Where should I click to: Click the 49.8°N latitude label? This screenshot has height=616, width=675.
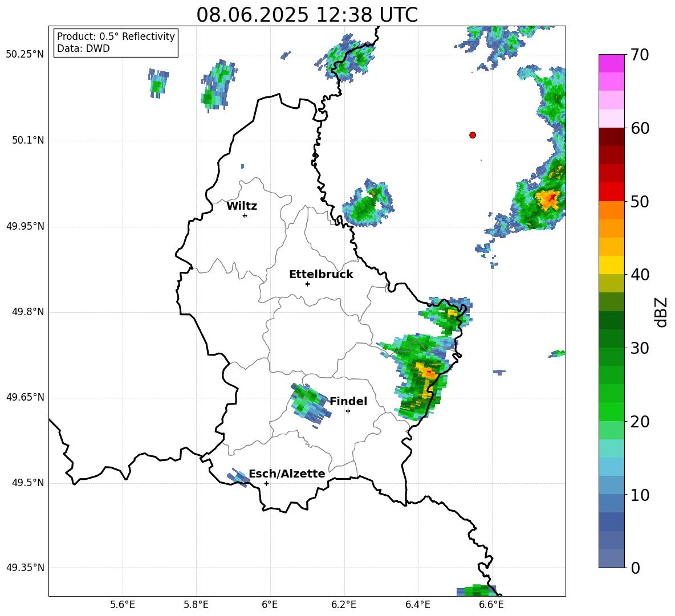click(27, 312)
